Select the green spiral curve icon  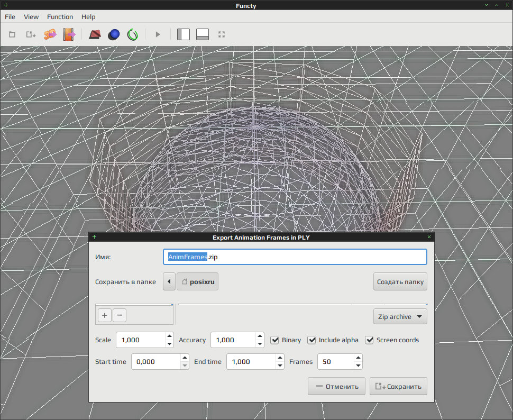tap(133, 34)
